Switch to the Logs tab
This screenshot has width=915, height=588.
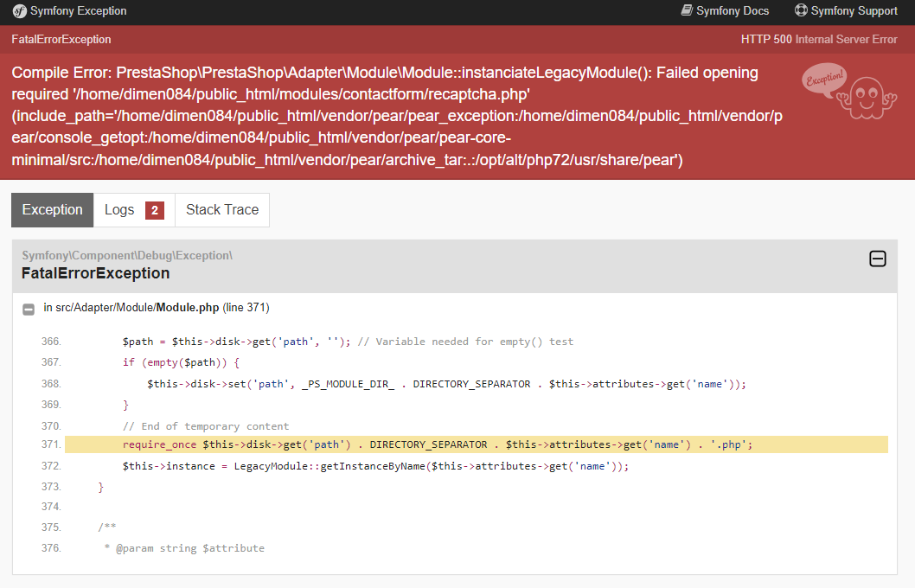pyautogui.click(x=134, y=210)
